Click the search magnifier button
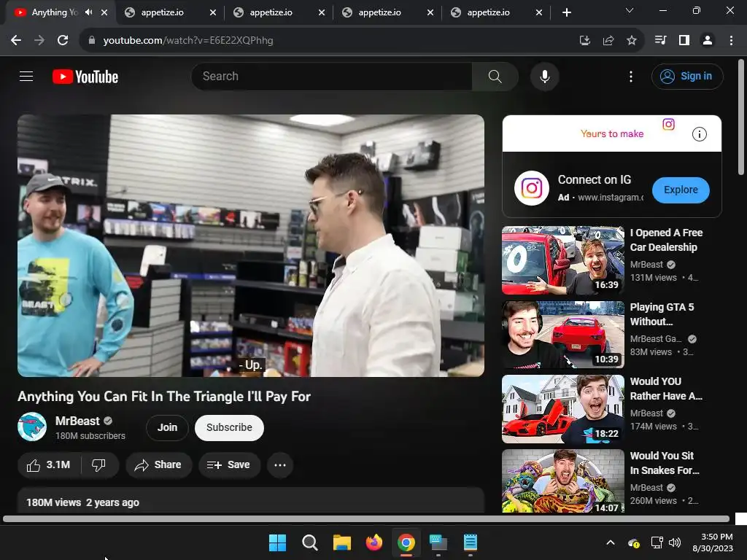747x560 pixels. point(495,76)
